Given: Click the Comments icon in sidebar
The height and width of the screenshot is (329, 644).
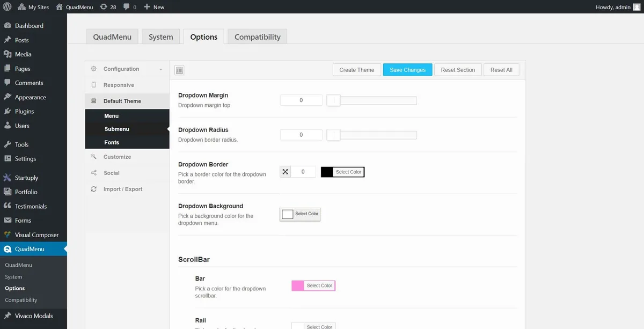Looking at the screenshot, I should pyautogui.click(x=8, y=83).
